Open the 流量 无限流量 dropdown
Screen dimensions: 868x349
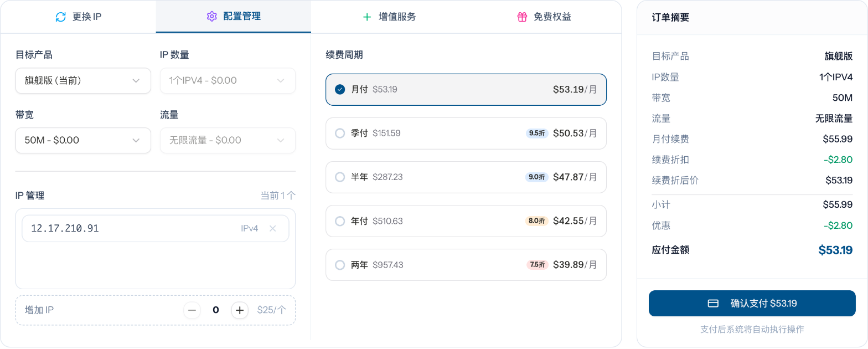point(228,141)
